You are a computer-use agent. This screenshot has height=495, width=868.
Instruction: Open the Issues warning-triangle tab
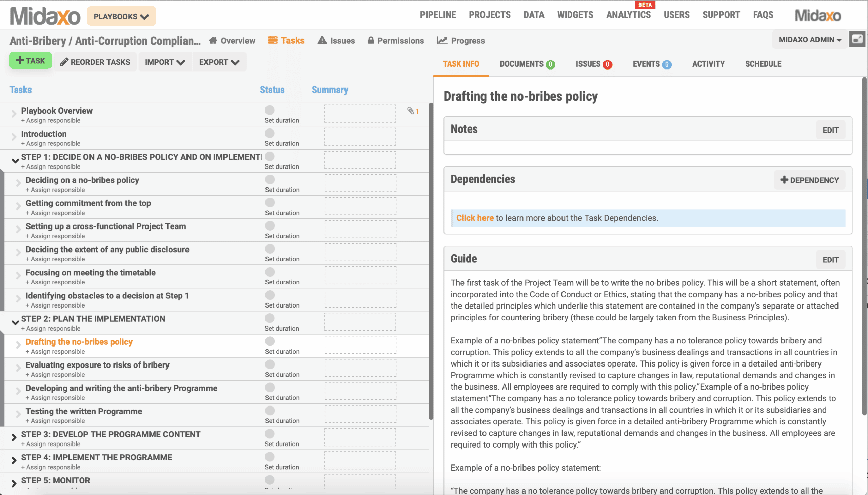[x=336, y=40]
